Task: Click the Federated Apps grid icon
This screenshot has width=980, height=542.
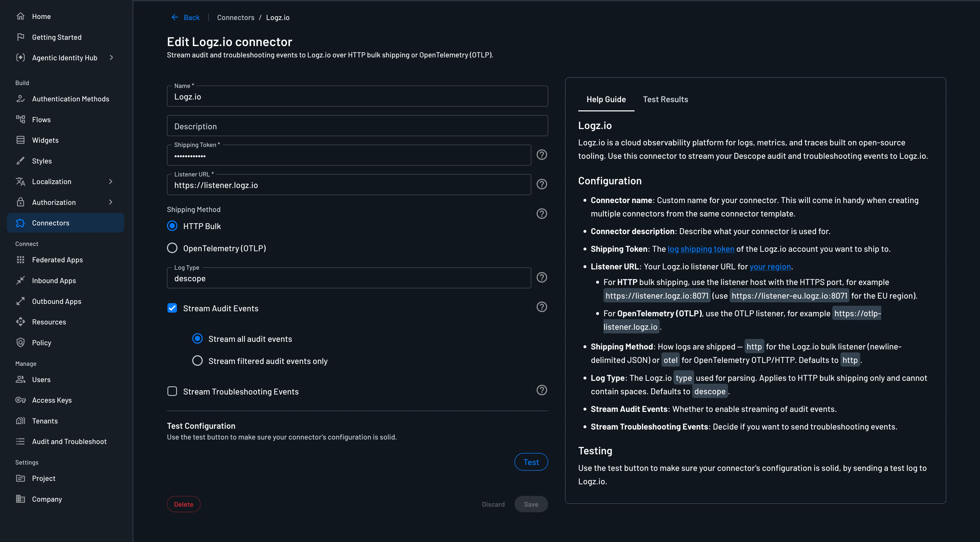Action: [x=21, y=260]
